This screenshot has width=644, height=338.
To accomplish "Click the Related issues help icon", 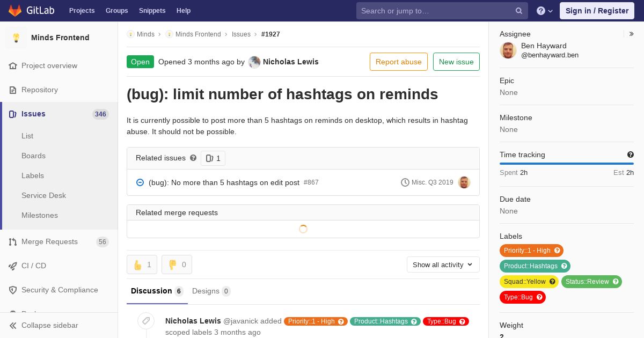I will point(193,158).
